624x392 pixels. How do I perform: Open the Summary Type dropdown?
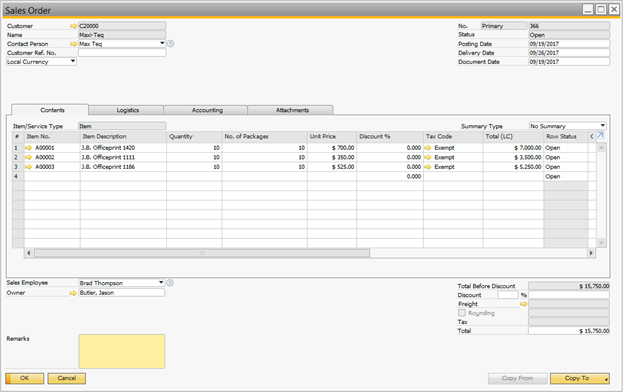(x=603, y=126)
